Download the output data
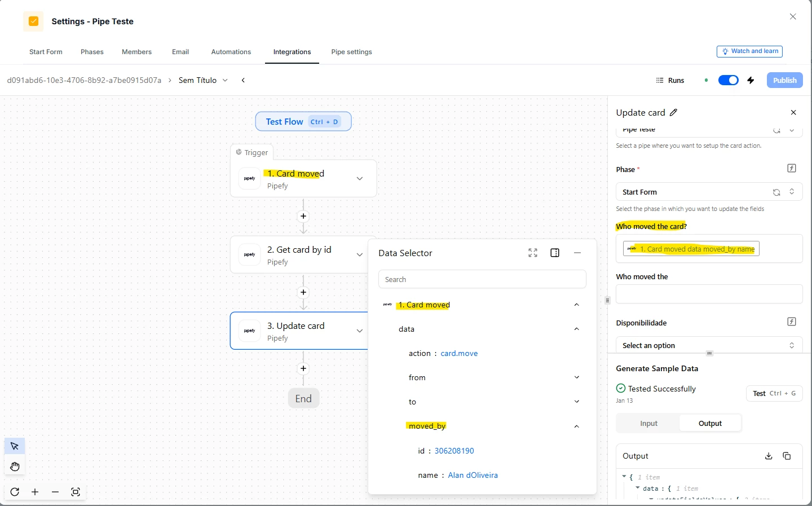 (769, 456)
